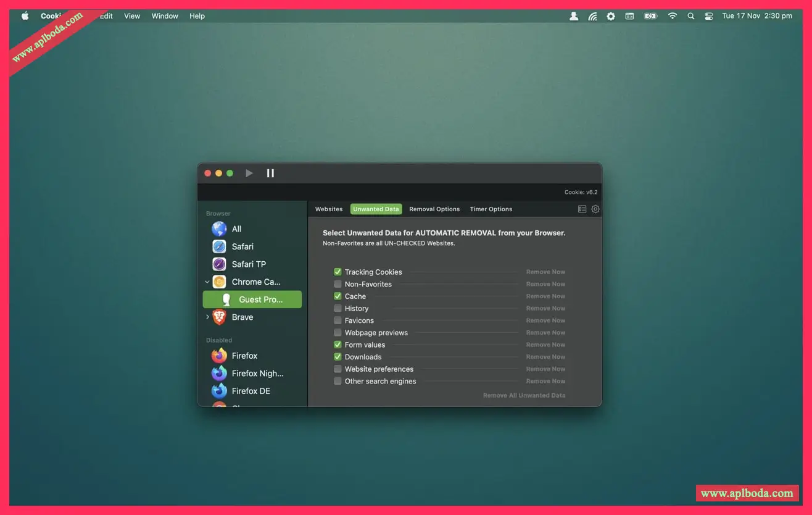The height and width of the screenshot is (515, 812).
Task: Click the pause button in the toolbar
Action: coord(270,174)
